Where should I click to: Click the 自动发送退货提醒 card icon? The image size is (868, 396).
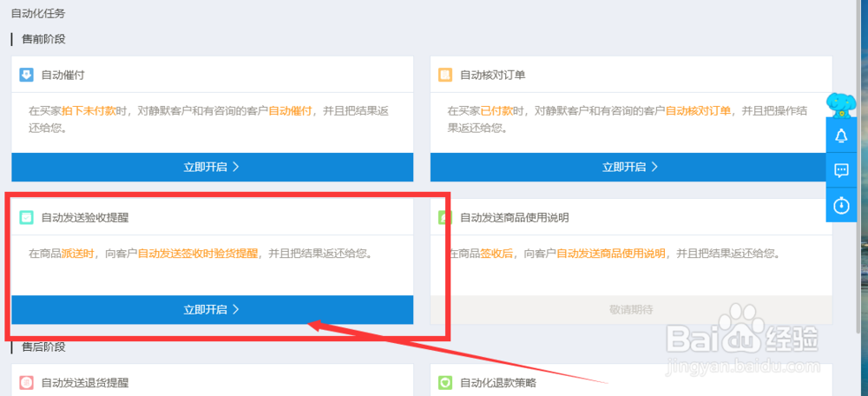point(26,383)
